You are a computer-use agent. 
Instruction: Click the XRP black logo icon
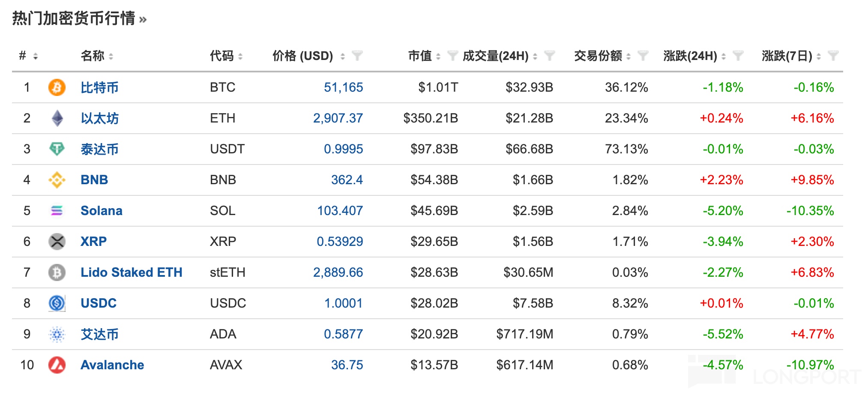point(57,242)
